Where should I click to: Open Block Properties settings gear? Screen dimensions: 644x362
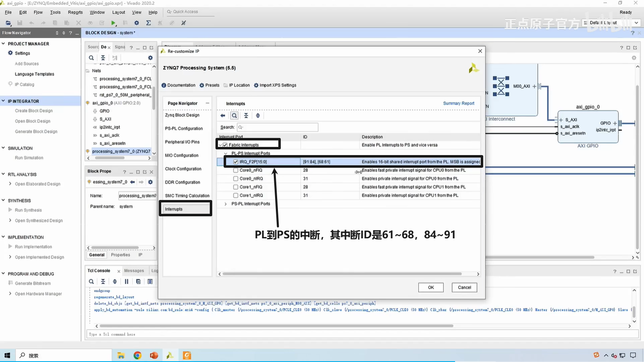click(x=150, y=182)
